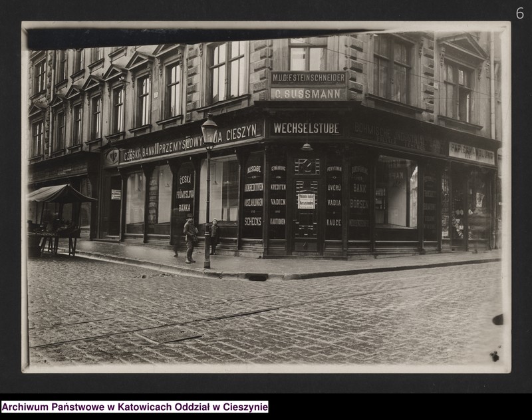Click the 'ČESKÁ PRŮMYSLOVÁ BANKA' window lettering
Viewport: 532px width, 420px height.
[x=185, y=192]
